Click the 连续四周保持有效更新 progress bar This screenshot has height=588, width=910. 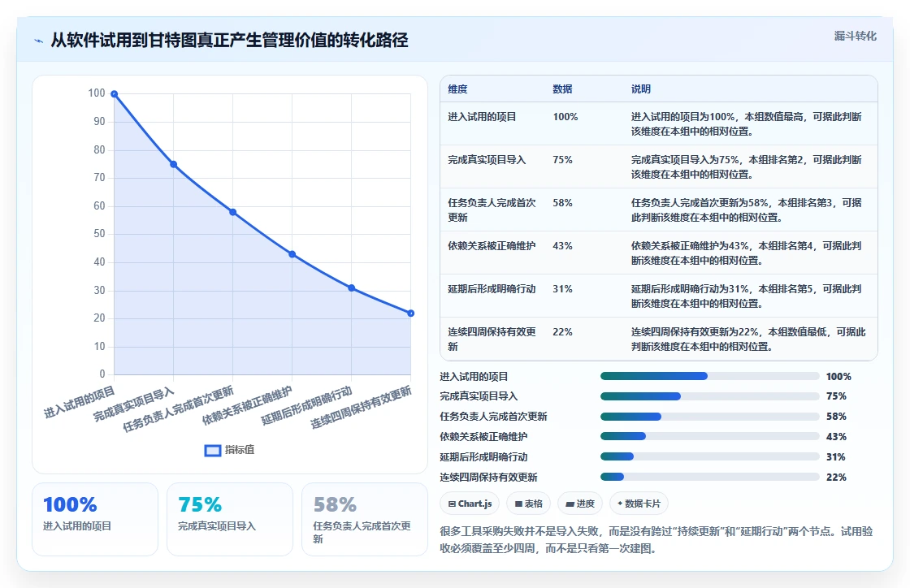click(x=710, y=478)
